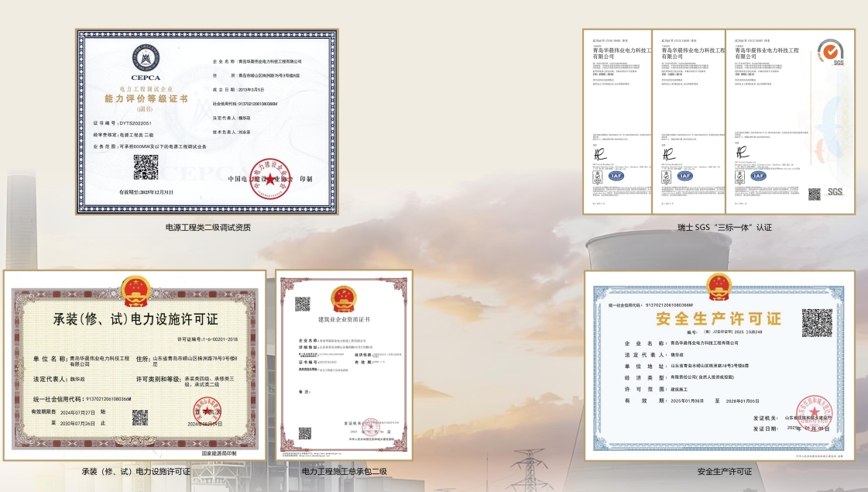Click red seal on 建筑业企业资质证书
Viewport: 868px width, 492px height.
pos(370,426)
